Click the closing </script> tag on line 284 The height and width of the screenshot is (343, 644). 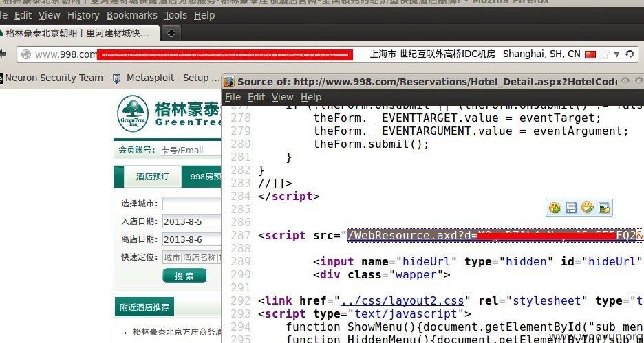[x=289, y=196]
